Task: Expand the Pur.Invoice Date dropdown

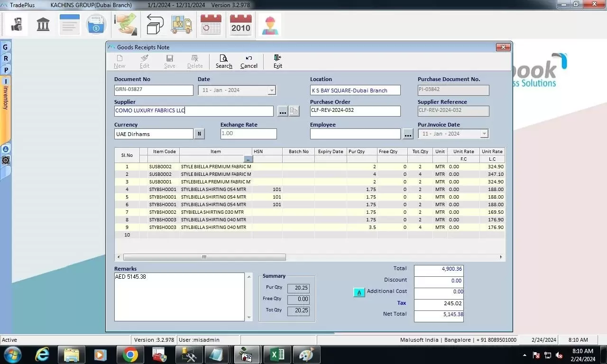Action: [484, 134]
